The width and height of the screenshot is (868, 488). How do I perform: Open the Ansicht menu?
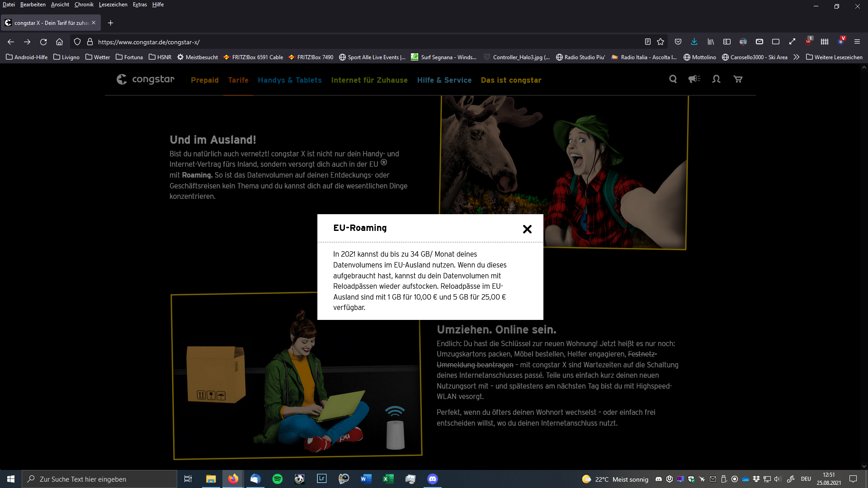[x=60, y=5]
